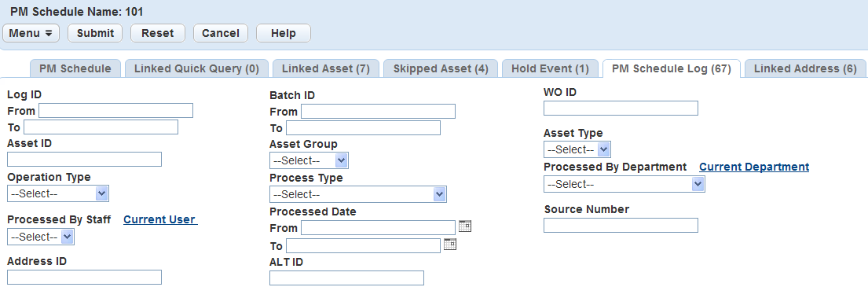Open the Hold Event (1) tab
Image resolution: width=868 pixels, height=287 pixels.
click(x=550, y=68)
